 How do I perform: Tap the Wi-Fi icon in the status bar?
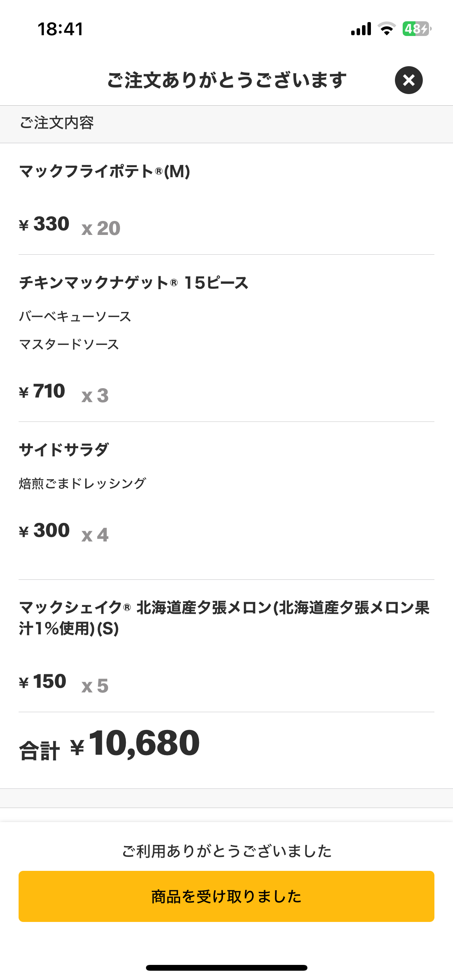click(x=386, y=29)
